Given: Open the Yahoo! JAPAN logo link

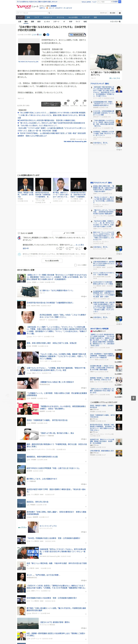Looking at the screenshot, I should pyautogui.click(x=24, y=7).
